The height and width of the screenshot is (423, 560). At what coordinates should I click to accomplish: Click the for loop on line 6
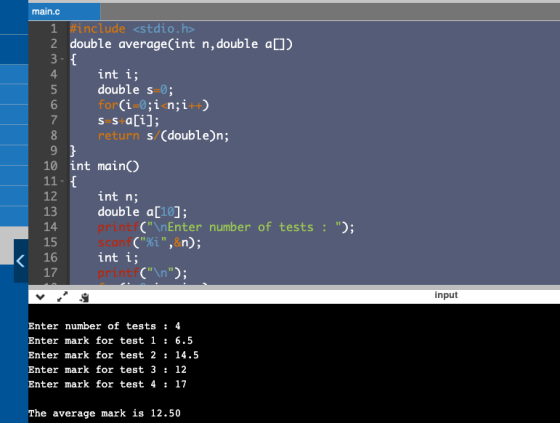click(x=153, y=105)
